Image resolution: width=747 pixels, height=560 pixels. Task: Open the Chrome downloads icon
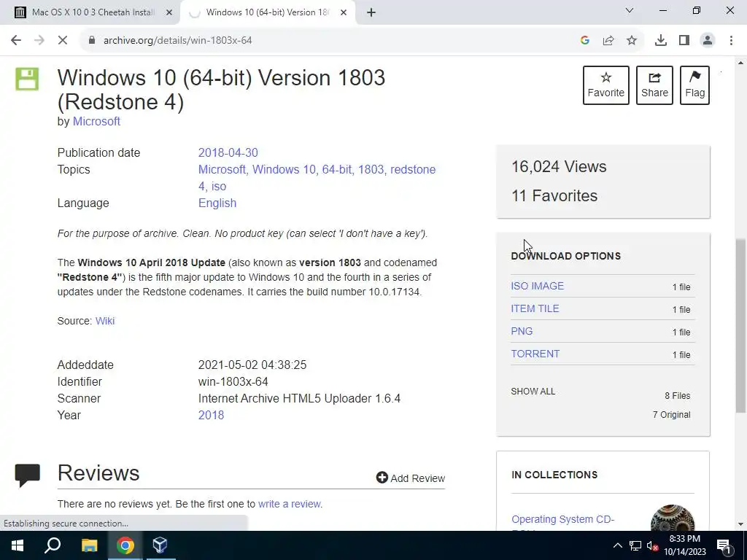[661, 41]
